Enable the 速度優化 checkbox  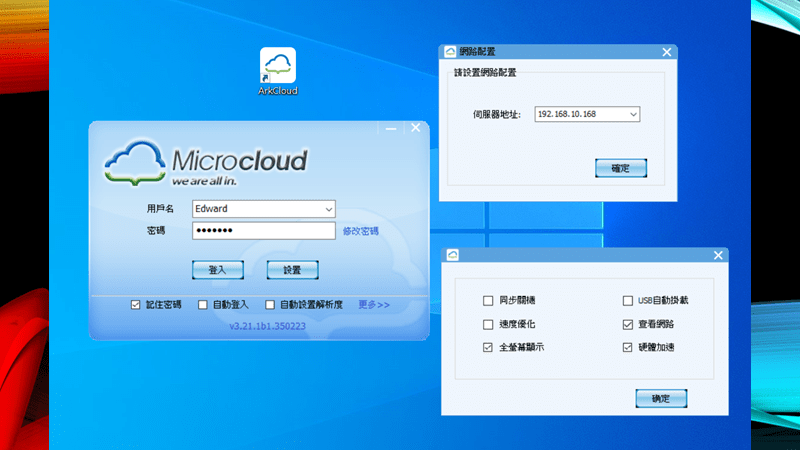(488, 324)
